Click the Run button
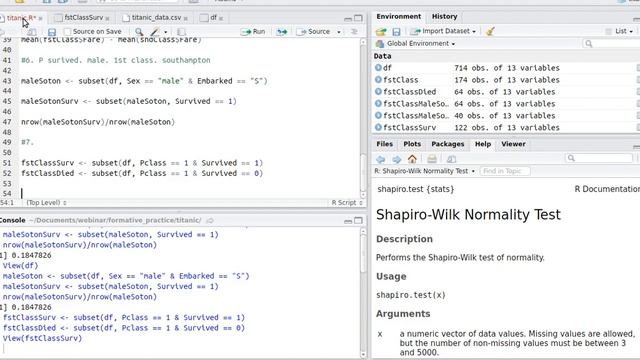The width and height of the screenshot is (640, 360). coord(253,32)
